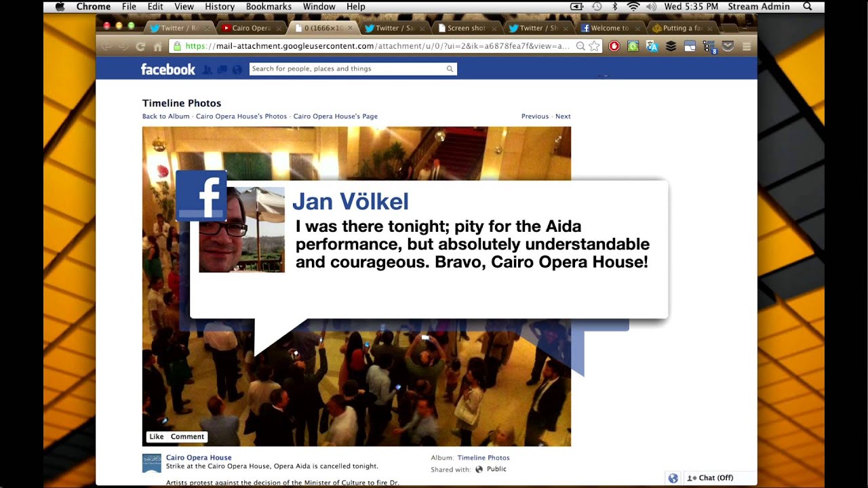Open the File menu
Viewport: 868px width, 488px height.
[129, 7]
